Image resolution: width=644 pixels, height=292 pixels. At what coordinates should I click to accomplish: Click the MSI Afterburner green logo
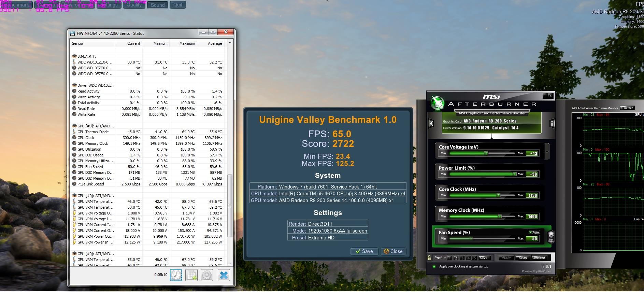(x=437, y=103)
